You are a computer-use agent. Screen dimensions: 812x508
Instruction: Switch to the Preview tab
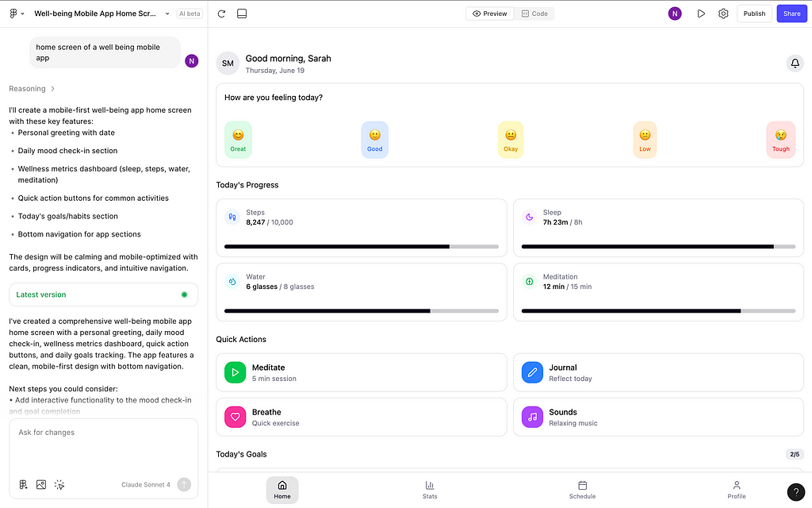(x=490, y=13)
